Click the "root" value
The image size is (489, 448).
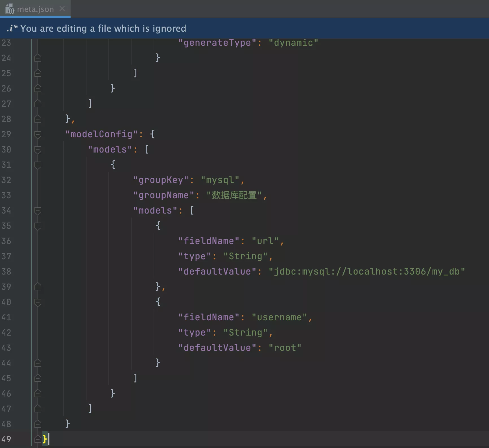tap(285, 348)
